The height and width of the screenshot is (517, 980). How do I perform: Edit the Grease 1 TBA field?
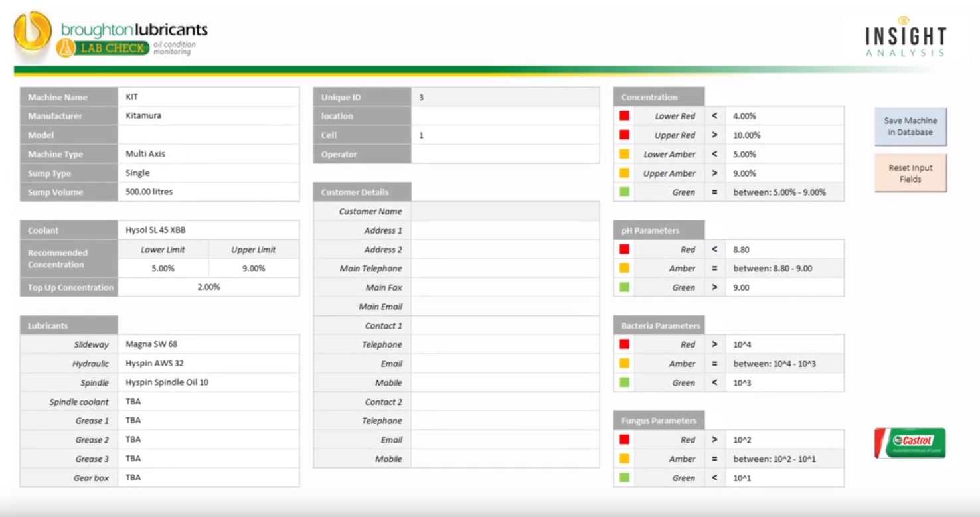tap(208, 421)
